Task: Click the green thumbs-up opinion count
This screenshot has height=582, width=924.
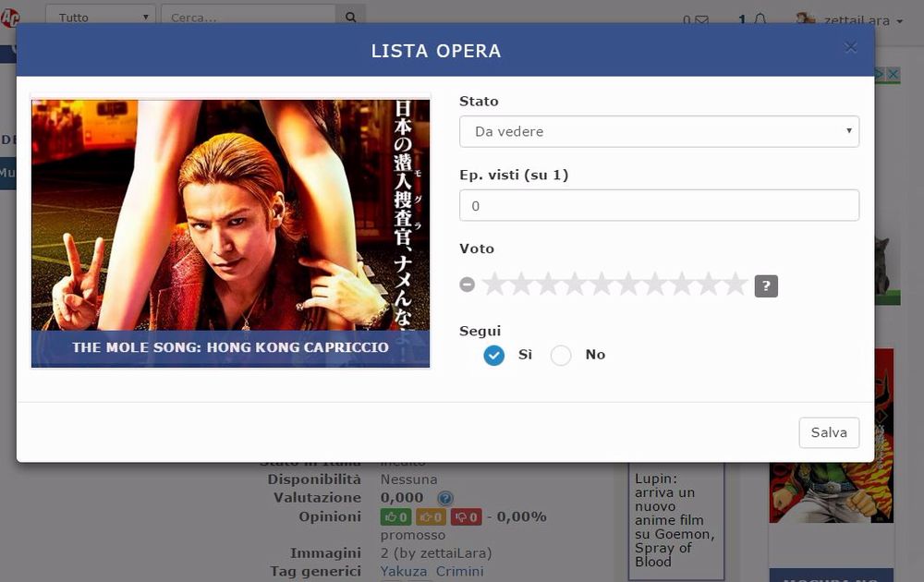Action: [x=396, y=517]
